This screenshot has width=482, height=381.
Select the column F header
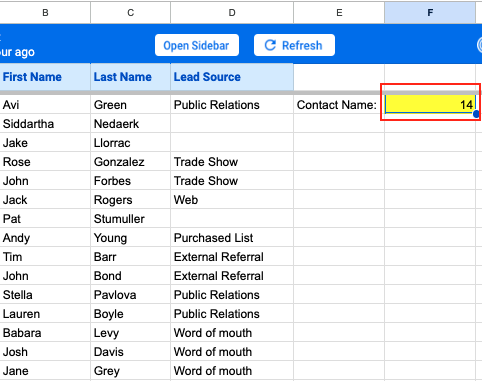tap(430, 13)
